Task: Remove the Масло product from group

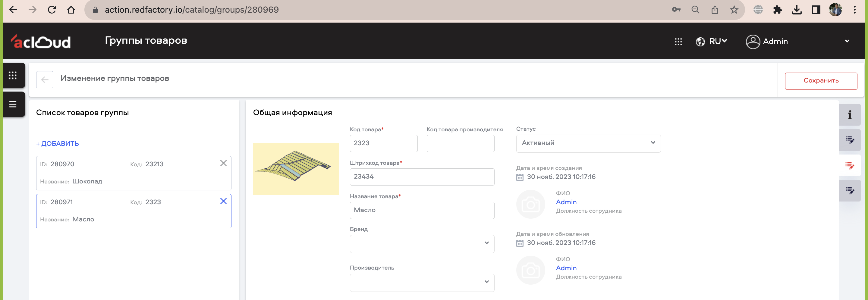Action: (223, 201)
